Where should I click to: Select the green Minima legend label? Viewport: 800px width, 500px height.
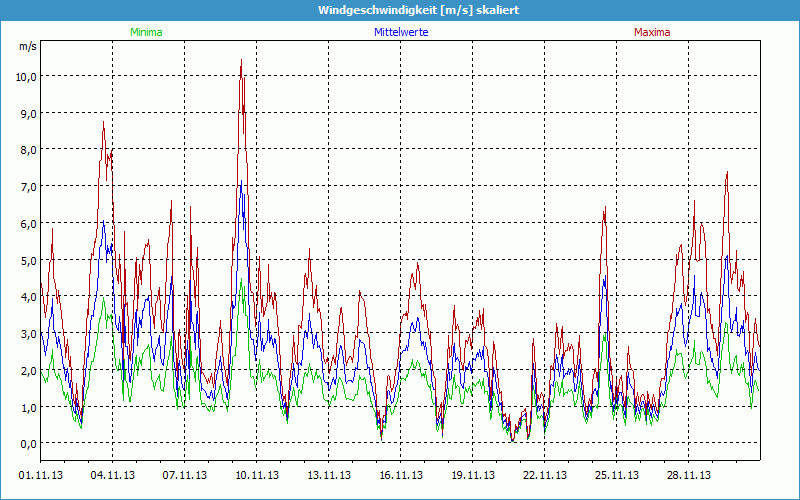point(146,32)
